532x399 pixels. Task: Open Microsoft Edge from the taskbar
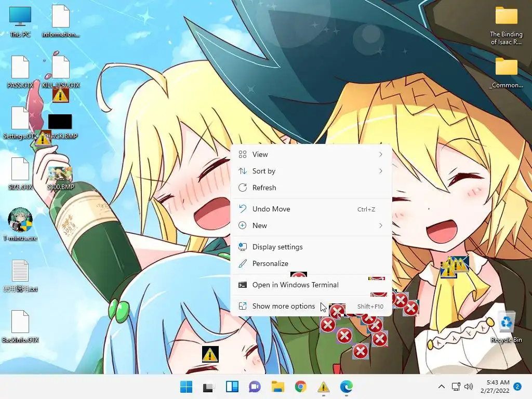346,387
